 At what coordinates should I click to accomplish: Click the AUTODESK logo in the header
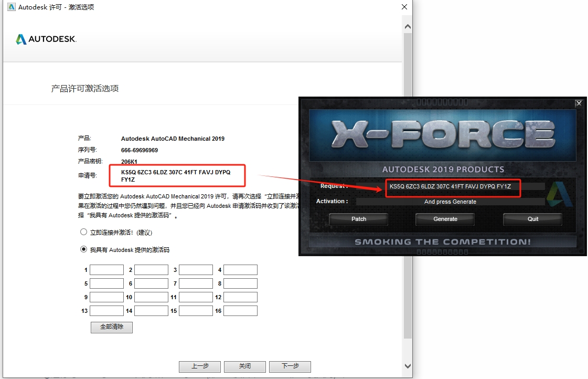coord(46,39)
